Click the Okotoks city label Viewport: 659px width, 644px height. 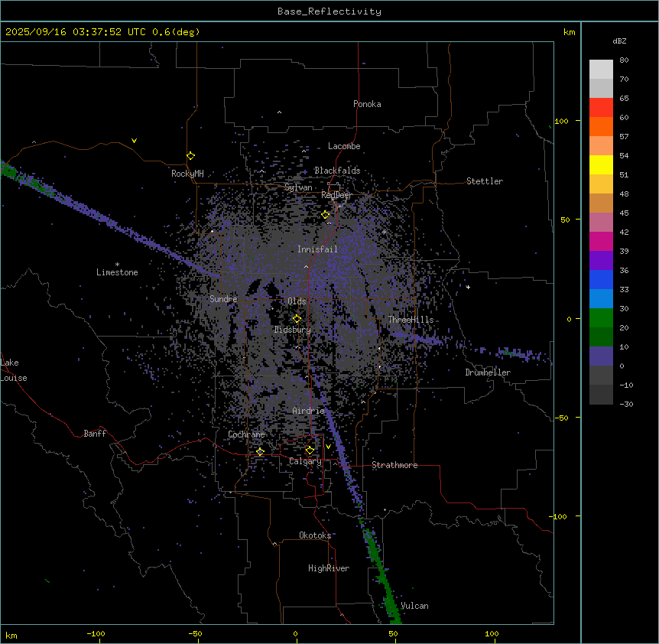[315, 535]
